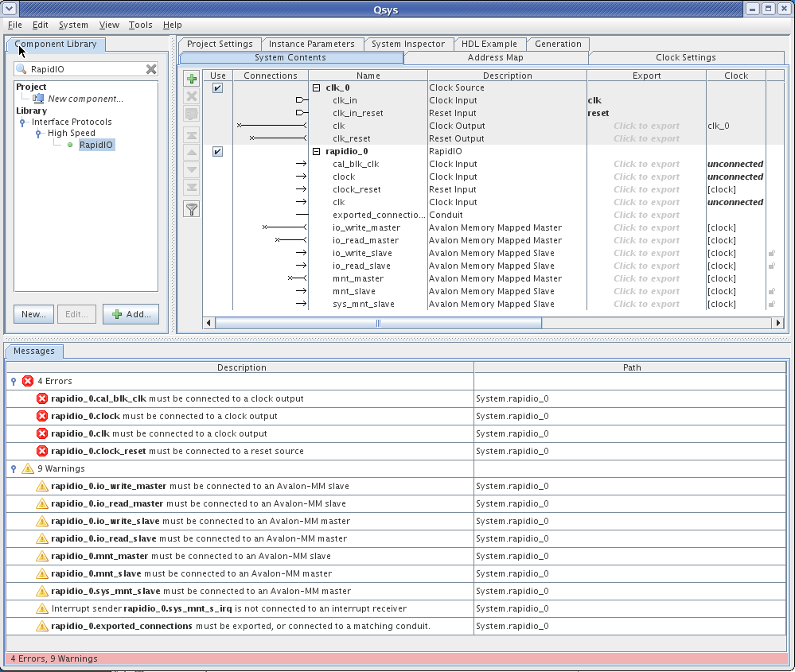This screenshot has width=795, height=672.
Task: Switch to the Clock Settings tab
Action: tap(685, 57)
